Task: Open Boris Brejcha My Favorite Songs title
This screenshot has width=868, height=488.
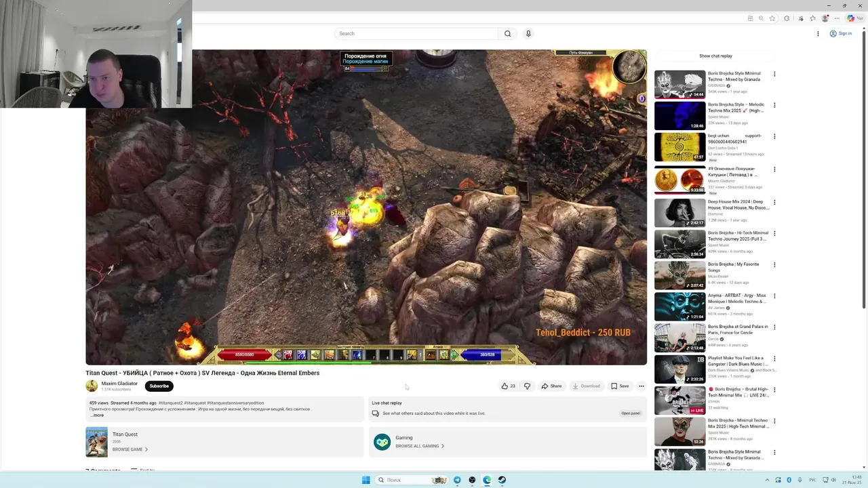Action: (x=734, y=267)
